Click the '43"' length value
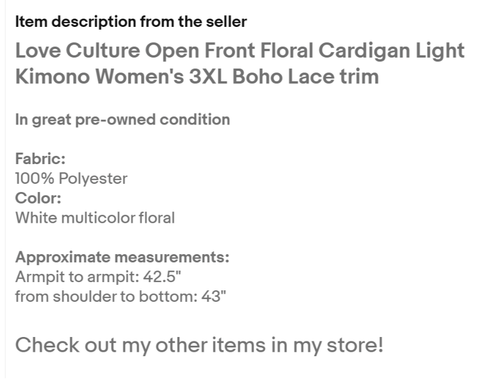The height and width of the screenshot is (382, 500). [x=214, y=296]
